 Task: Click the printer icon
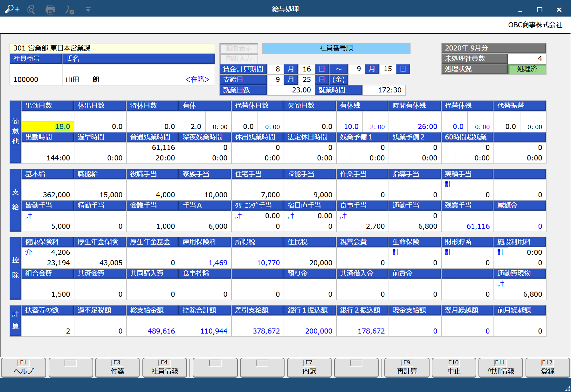coord(50,10)
